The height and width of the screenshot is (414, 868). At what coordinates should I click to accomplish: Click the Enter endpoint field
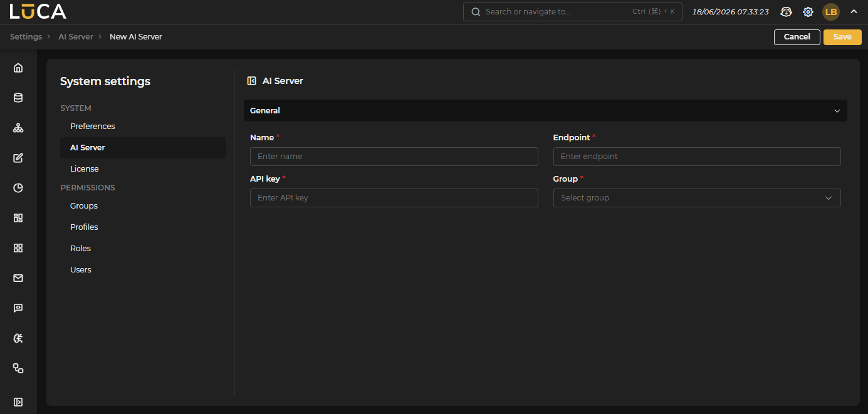point(697,157)
